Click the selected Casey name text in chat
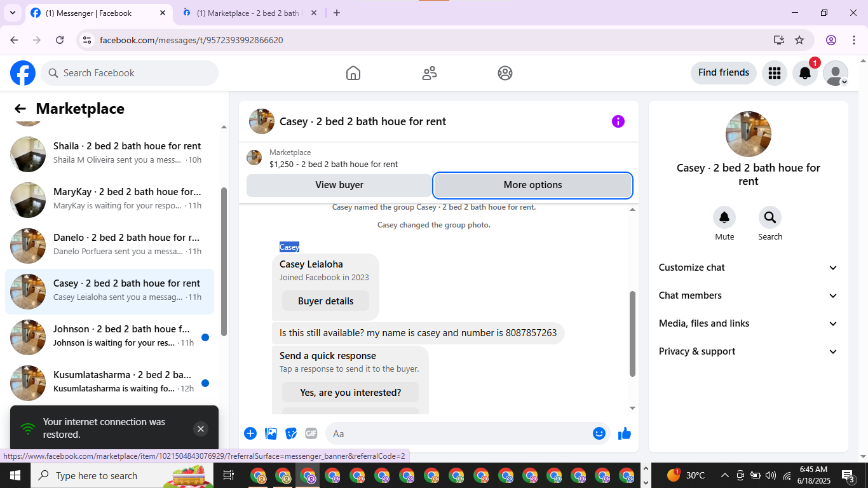Viewport: 868px width, 488px height. (x=289, y=247)
